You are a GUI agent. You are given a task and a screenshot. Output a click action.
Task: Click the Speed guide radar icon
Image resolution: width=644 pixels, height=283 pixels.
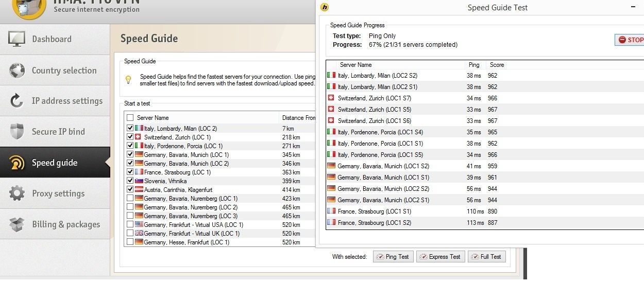[17, 163]
